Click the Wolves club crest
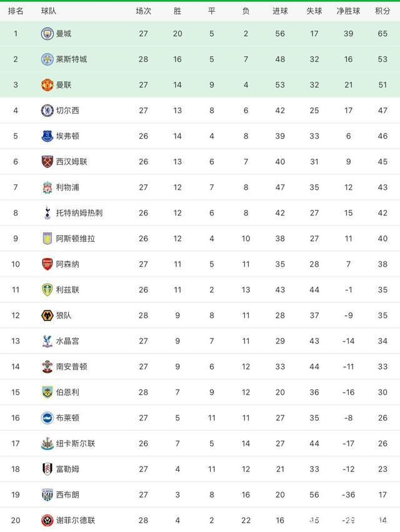 47,315
